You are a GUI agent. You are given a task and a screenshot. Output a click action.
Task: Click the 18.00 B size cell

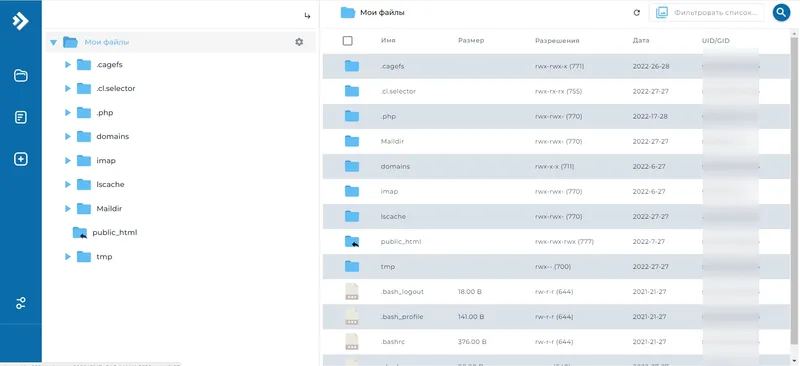click(x=470, y=291)
